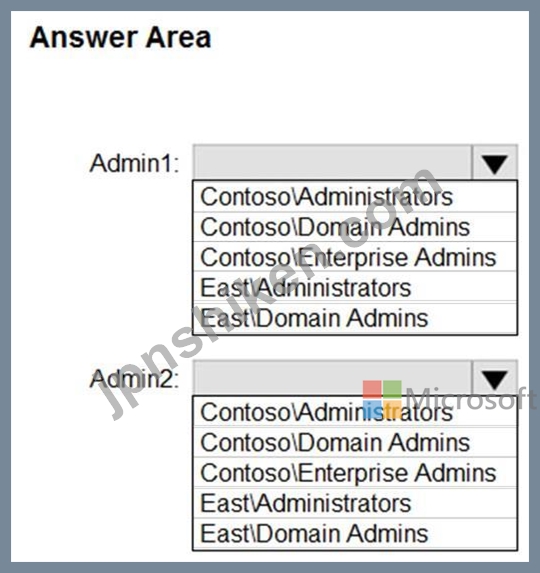This screenshot has width=540, height=573.
Task: Open the Admin1 dropdown arrow
Action: 495,162
